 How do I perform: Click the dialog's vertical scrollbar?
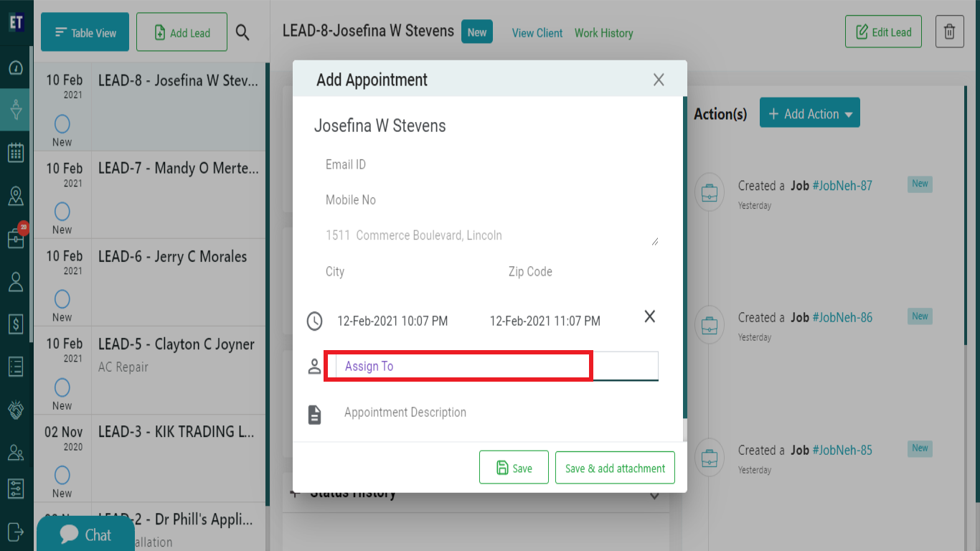[x=685, y=258]
